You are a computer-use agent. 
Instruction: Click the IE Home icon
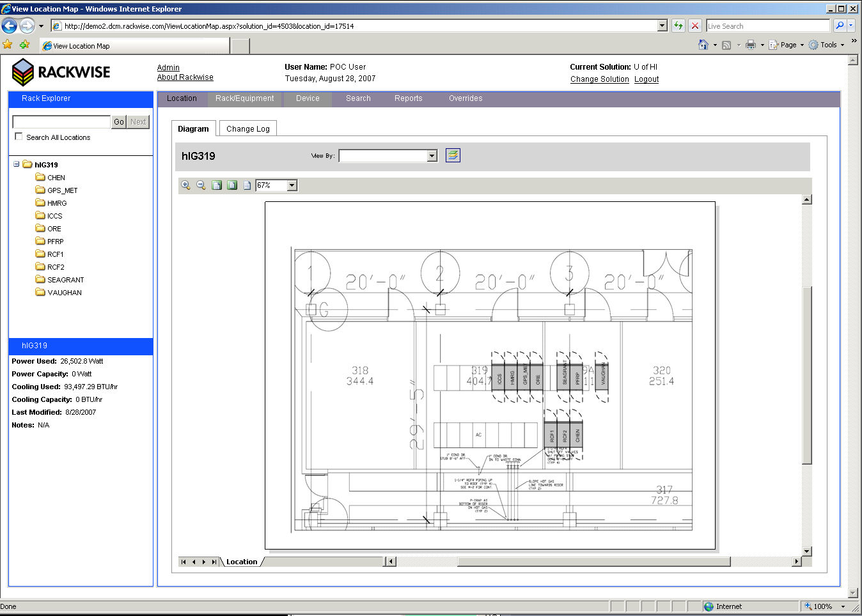pyautogui.click(x=703, y=45)
